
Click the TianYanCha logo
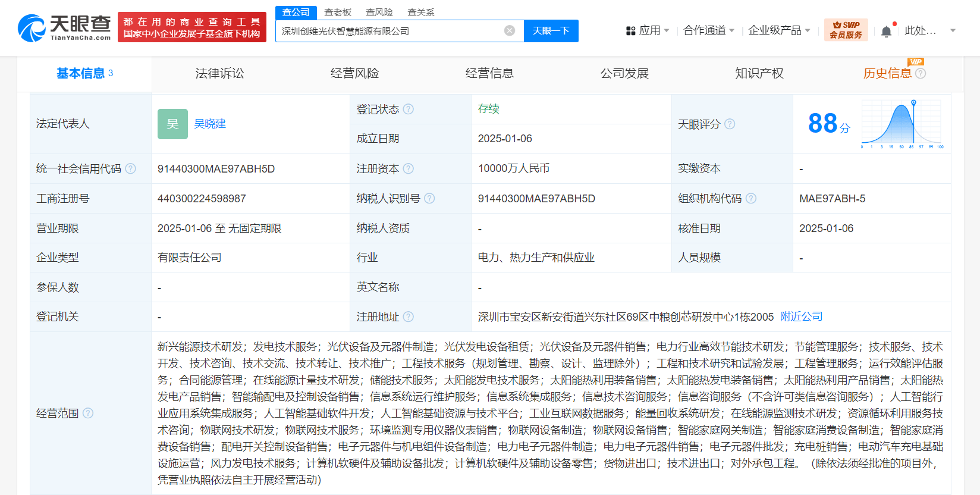coord(64,28)
